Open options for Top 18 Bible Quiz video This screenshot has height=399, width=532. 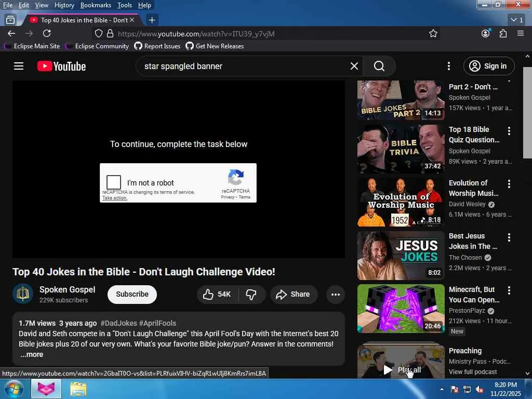(x=509, y=130)
